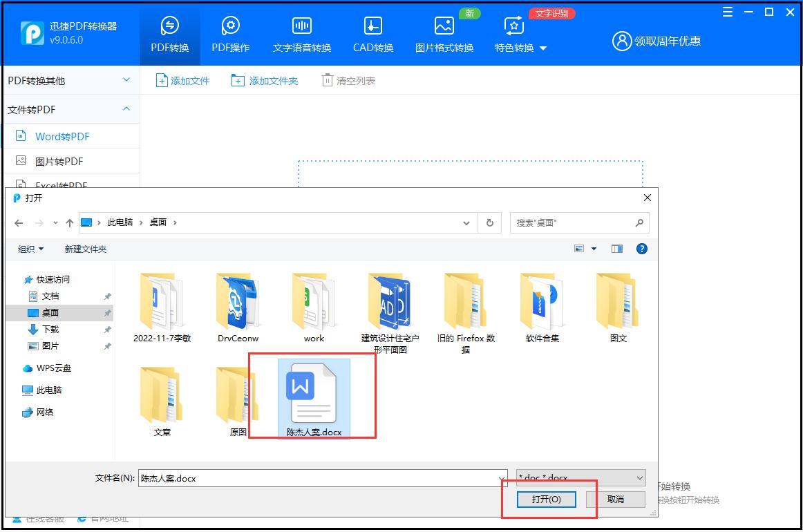This screenshot has height=532, width=803.
Task: Select the 图片转PDF tool in sidebar
Action: pos(59,160)
